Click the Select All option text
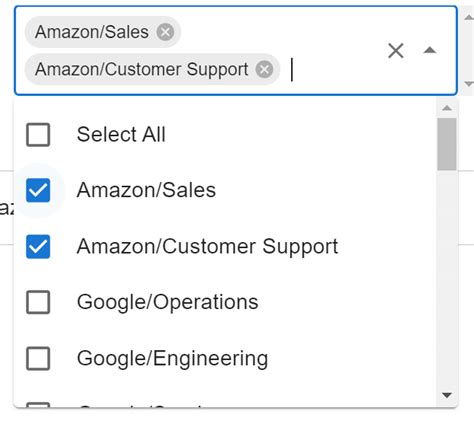This screenshot has height=424, width=474. [121, 135]
